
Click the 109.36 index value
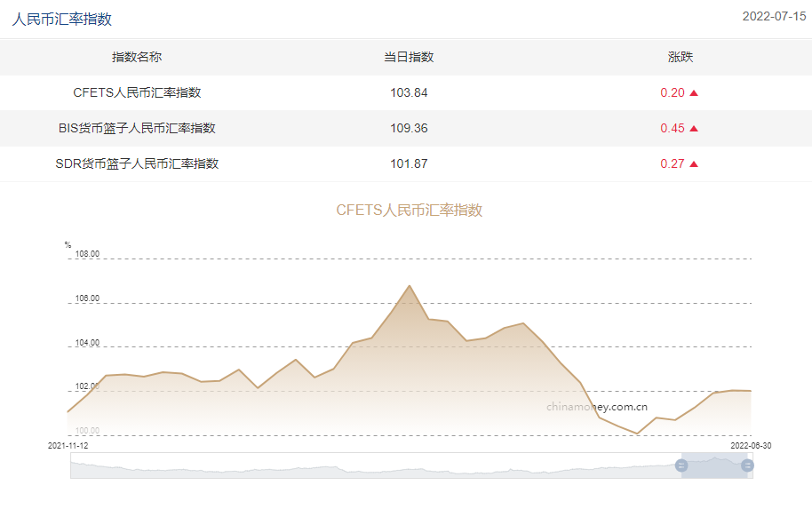point(409,128)
